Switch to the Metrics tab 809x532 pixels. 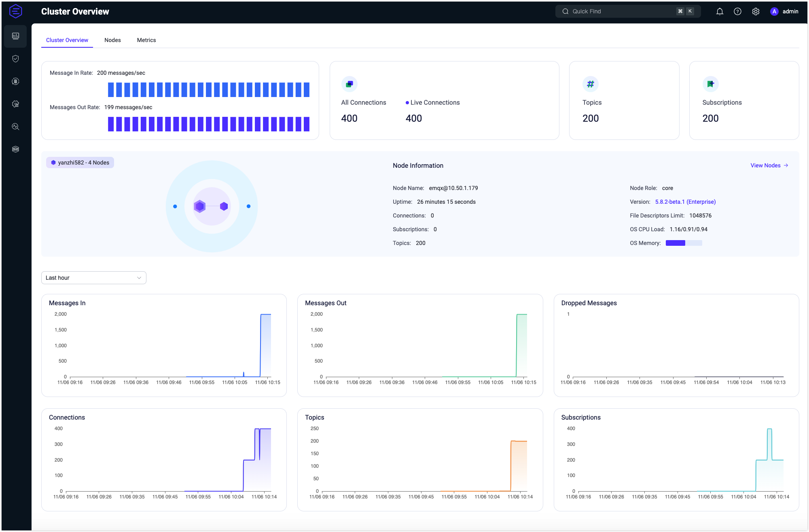[146, 40]
